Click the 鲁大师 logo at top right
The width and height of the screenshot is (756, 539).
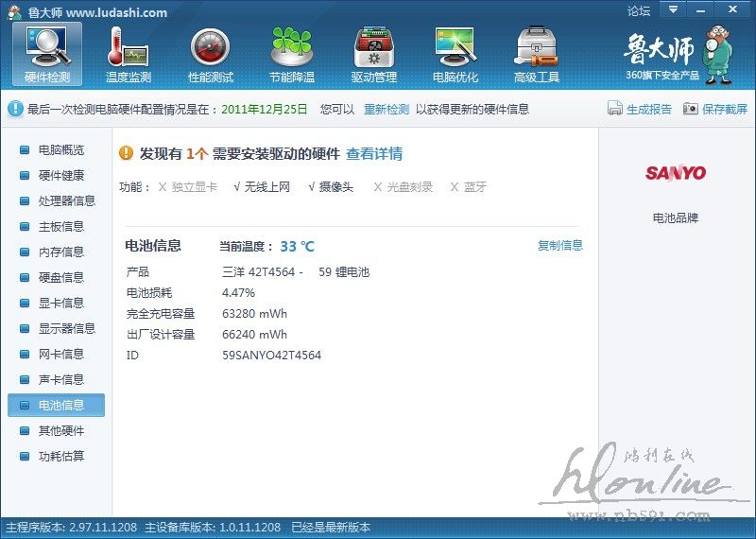click(659, 49)
